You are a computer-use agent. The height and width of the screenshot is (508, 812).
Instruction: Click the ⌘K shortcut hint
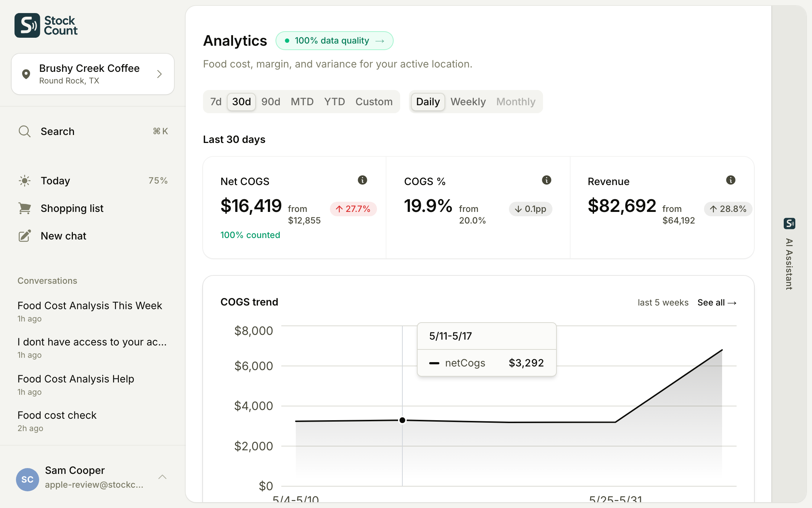point(160,131)
